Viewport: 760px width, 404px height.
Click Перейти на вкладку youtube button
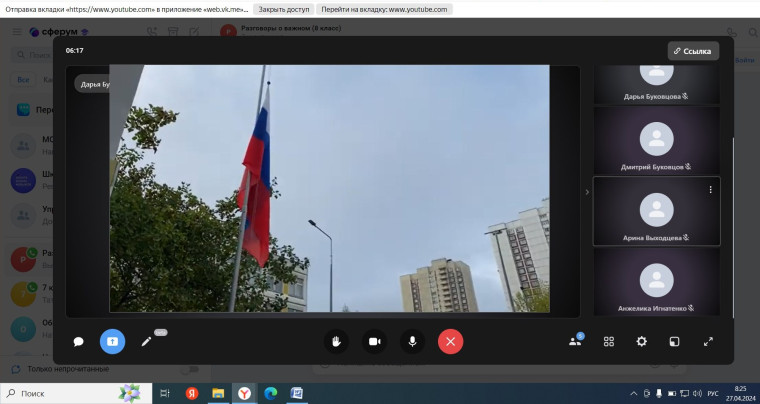tap(384, 9)
